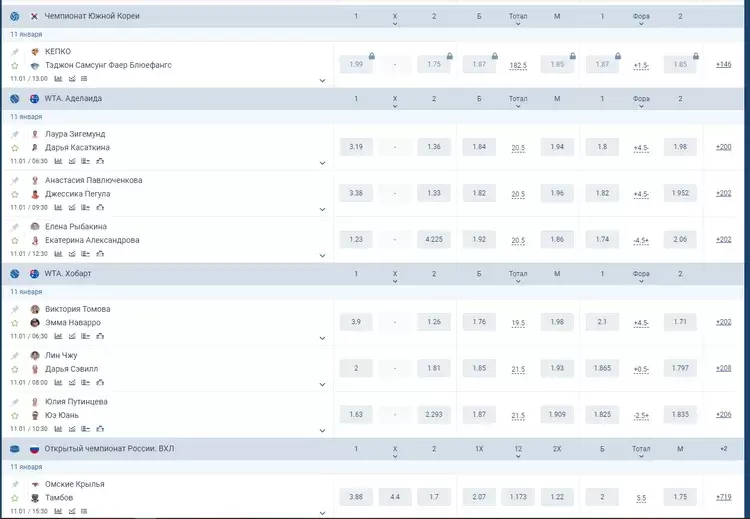Expand the Рыбакина – Александрова match row chevron
Image resolution: width=750 pixels, height=519 pixels.
pyautogui.click(x=322, y=256)
